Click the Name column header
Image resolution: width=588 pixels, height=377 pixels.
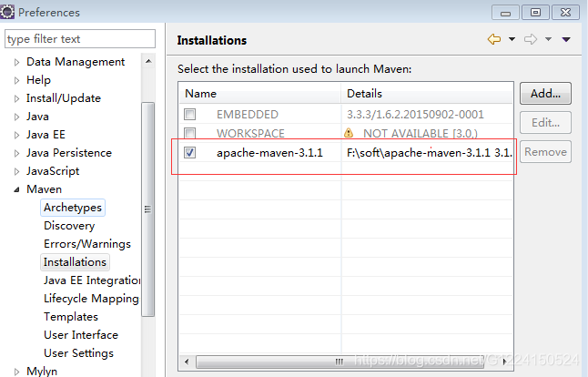(x=260, y=94)
